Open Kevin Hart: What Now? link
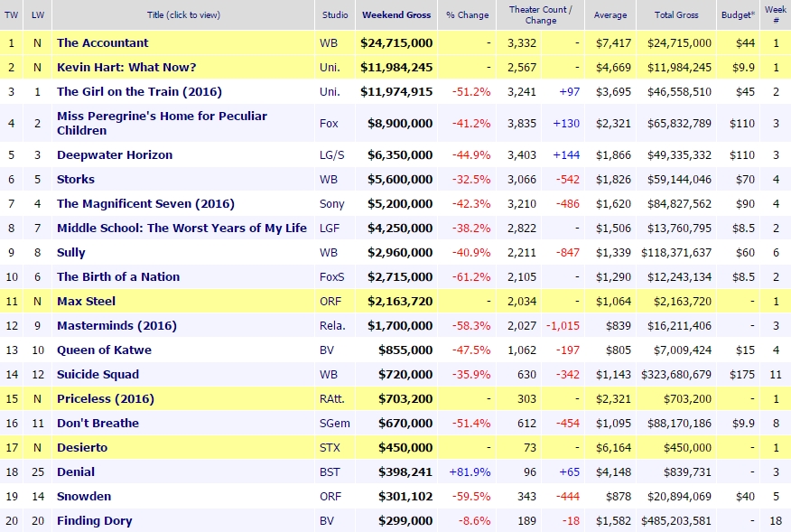Viewport: 791px width, 532px height. point(126,67)
